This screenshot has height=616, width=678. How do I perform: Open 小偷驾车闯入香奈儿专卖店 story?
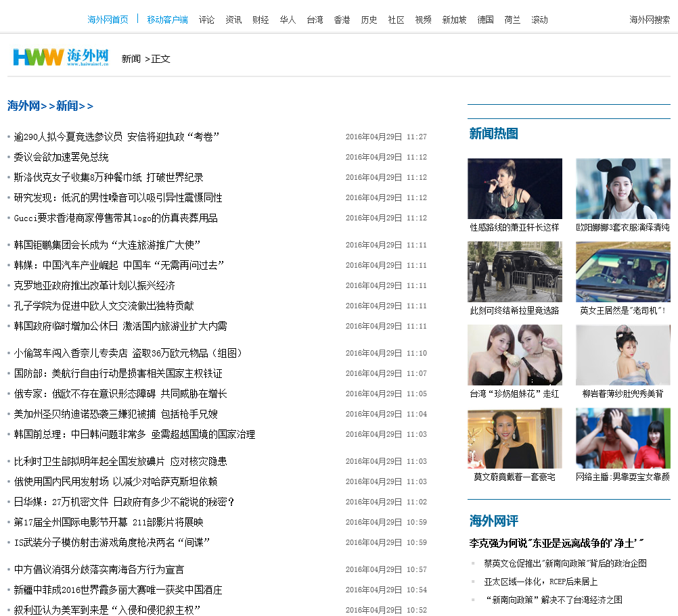(129, 354)
